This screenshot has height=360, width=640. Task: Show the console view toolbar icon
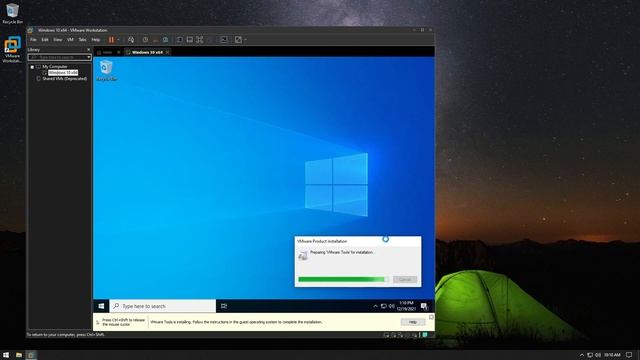tap(224, 40)
